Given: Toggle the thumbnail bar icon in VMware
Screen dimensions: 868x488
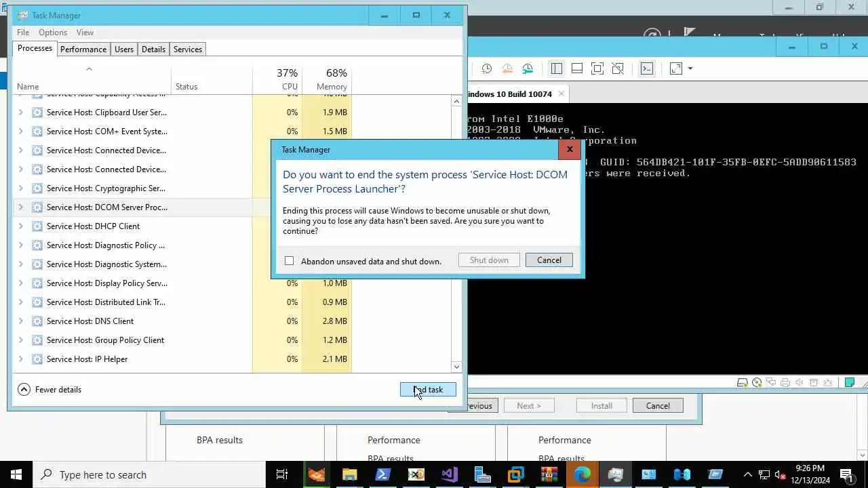Looking at the screenshot, I should pyautogui.click(x=577, y=68).
